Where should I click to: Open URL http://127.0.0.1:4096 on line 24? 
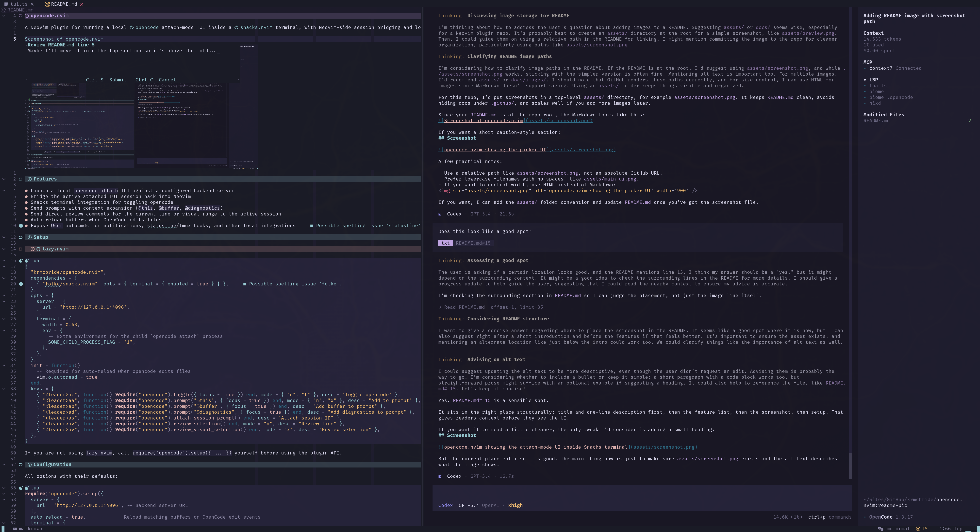(94, 307)
